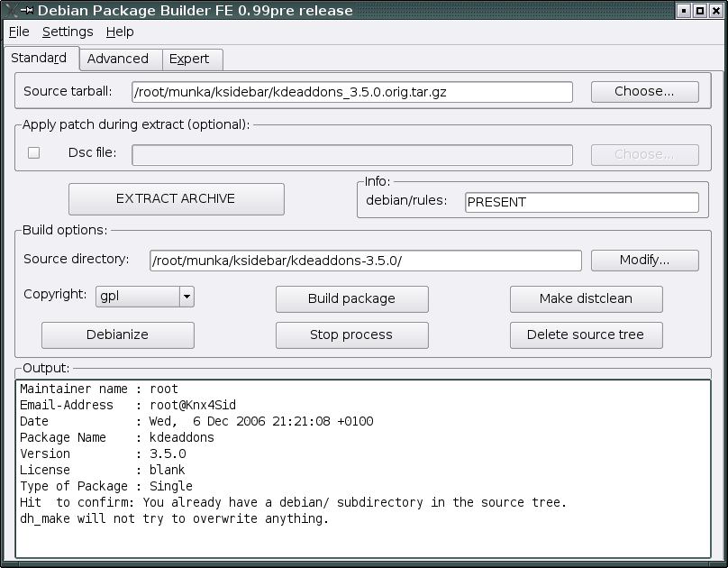This screenshot has width=728, height=568.
Task: Click the Debianize button
Action: click(117, 334)
